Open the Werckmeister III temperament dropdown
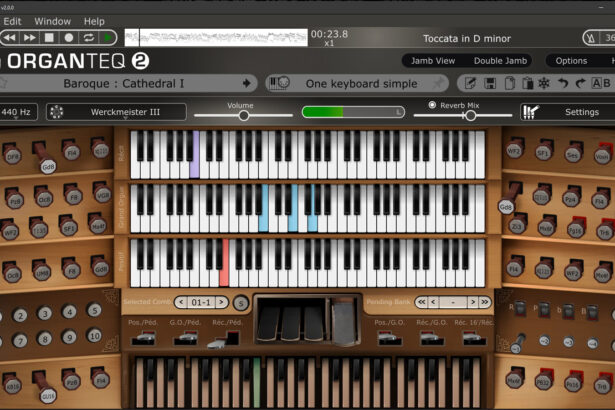 pyautogui.click(x=125, y=112)
